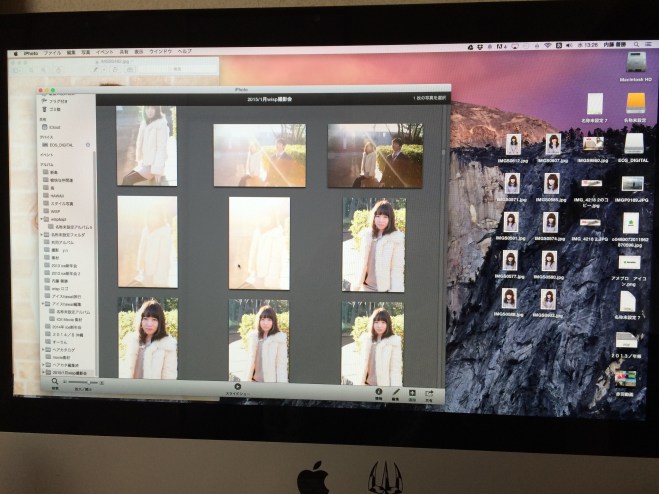Open the Info panel icon
The height and width of the screenshot is (494, 659).
click(378, 392)
